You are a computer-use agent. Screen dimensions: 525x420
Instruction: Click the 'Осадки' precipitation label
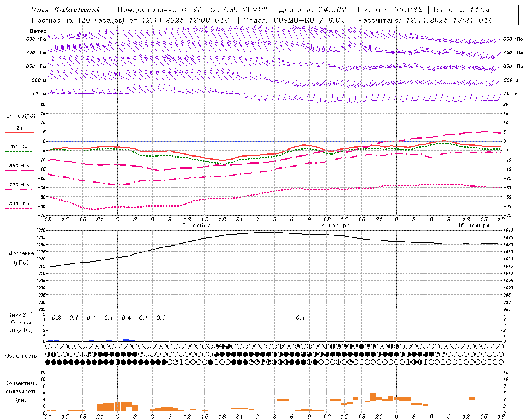tap(21, 322)
